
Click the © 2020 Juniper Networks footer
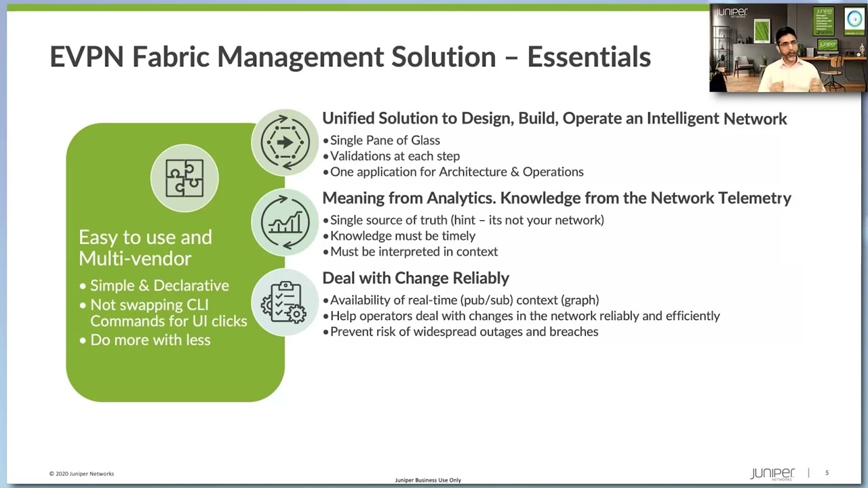[x=81, y=474]
